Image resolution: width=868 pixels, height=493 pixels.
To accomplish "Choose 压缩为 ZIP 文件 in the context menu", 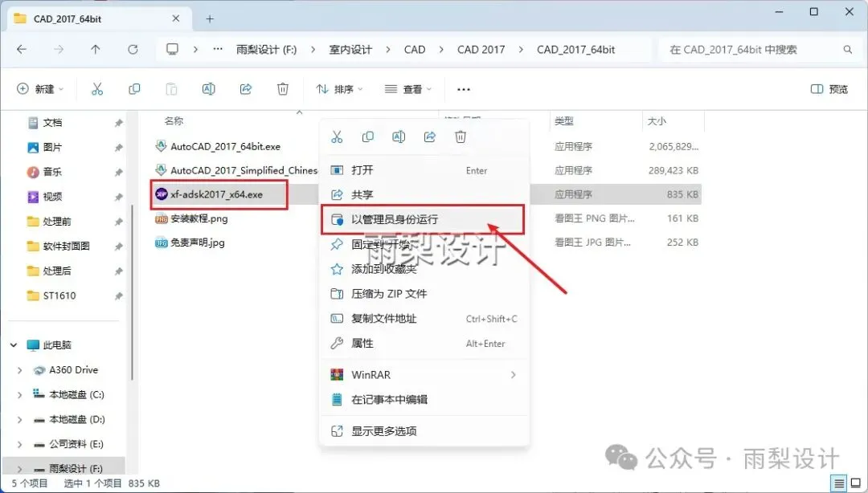I will [x=424, y=294].
